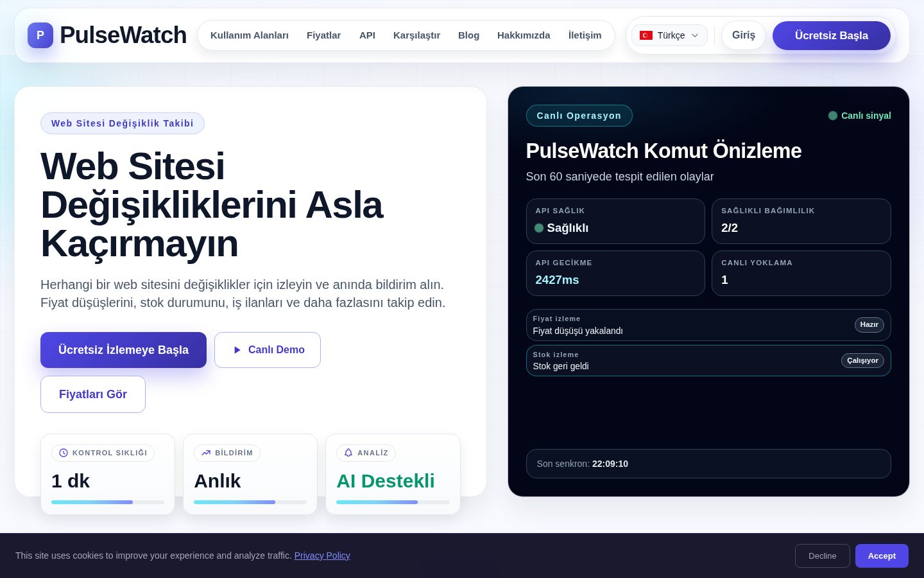The width and height of the screenshot is (924, 578).
Task: Click progress bar under Anlık
Action: tap(250, 502)
